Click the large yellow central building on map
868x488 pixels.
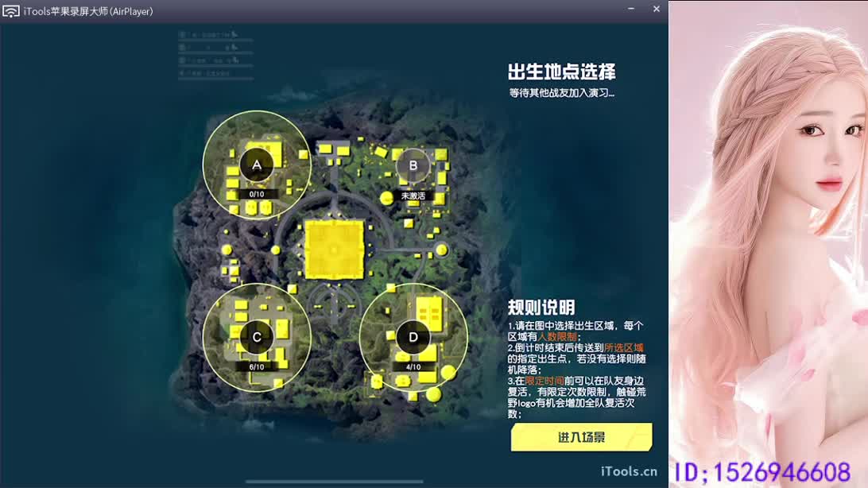[x=334, y=250]
